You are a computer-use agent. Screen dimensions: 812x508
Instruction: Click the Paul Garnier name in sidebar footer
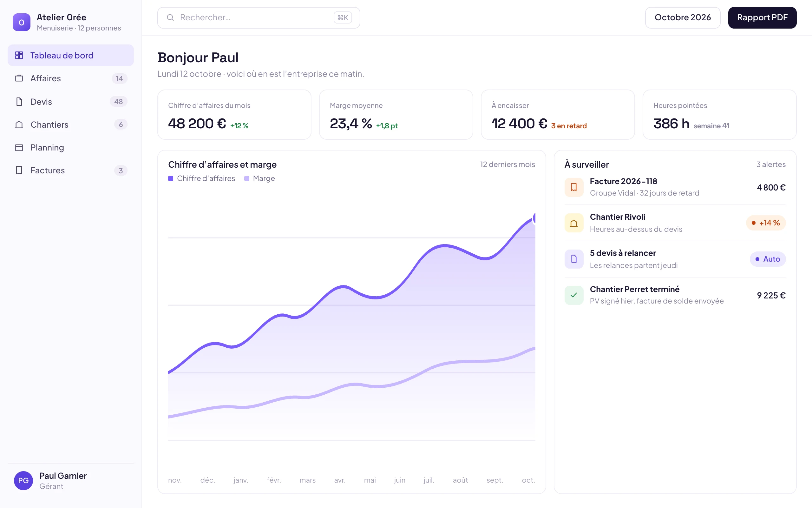[x=63, y=476]
